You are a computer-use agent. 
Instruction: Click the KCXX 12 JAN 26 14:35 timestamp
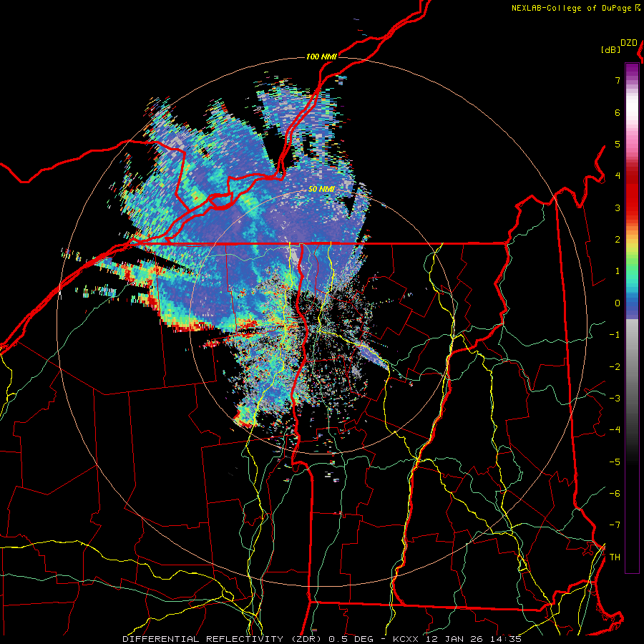pos(457,639)
